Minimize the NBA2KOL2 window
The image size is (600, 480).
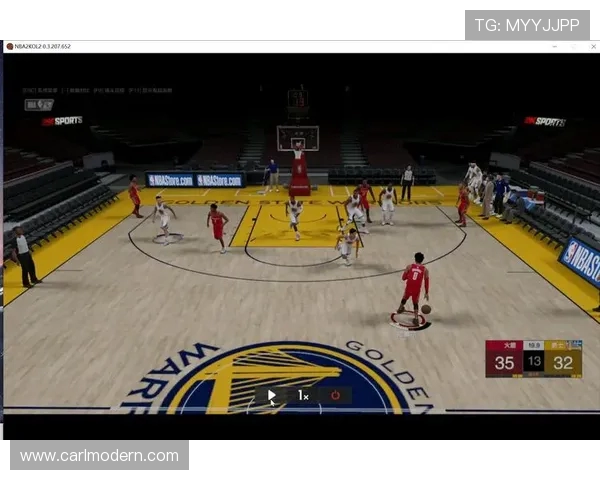pos(554,46)
